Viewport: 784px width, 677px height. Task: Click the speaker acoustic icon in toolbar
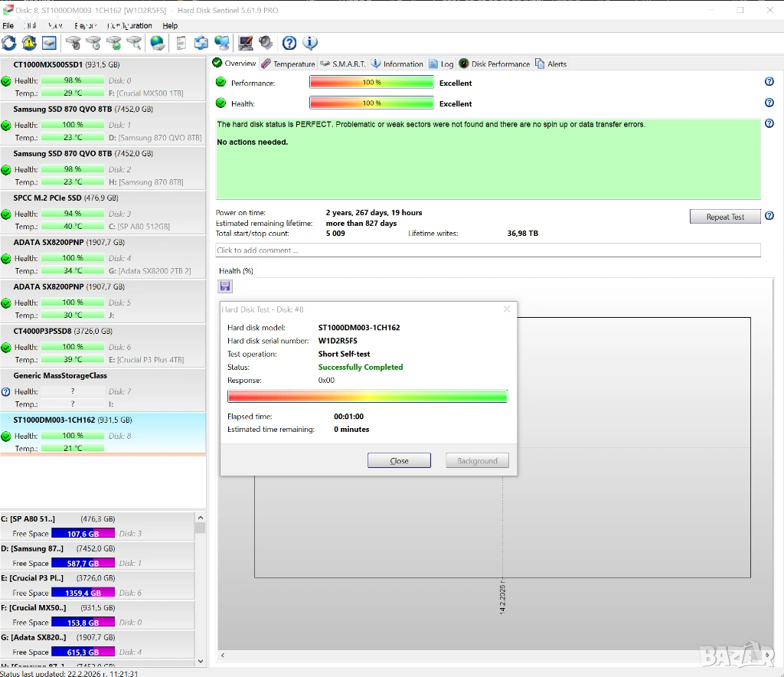[x=266, y=43]
